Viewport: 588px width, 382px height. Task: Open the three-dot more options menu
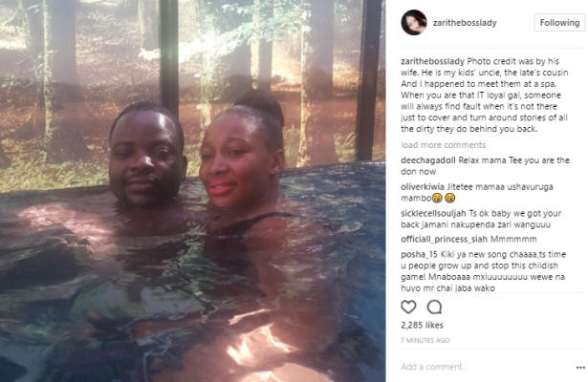pyautogui.click(x=580, y=368)
